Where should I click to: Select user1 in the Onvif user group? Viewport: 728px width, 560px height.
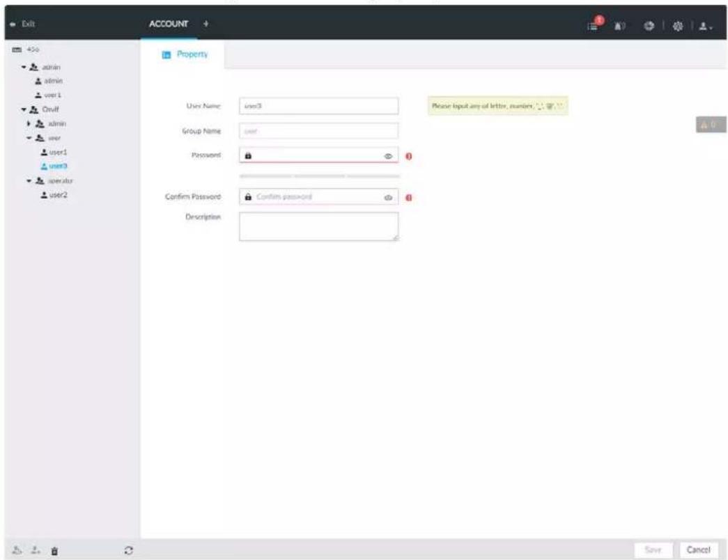point(54,153)
